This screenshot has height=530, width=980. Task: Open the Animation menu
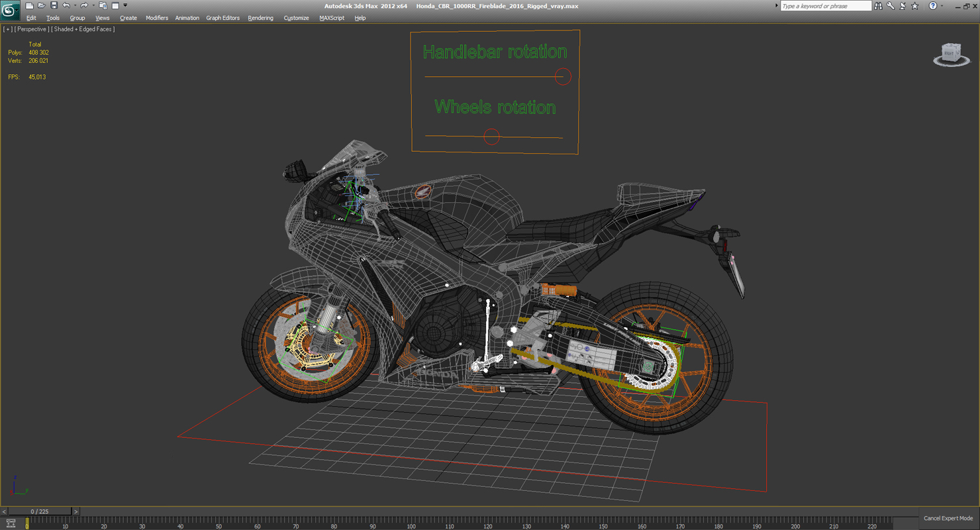pos(187,18)
